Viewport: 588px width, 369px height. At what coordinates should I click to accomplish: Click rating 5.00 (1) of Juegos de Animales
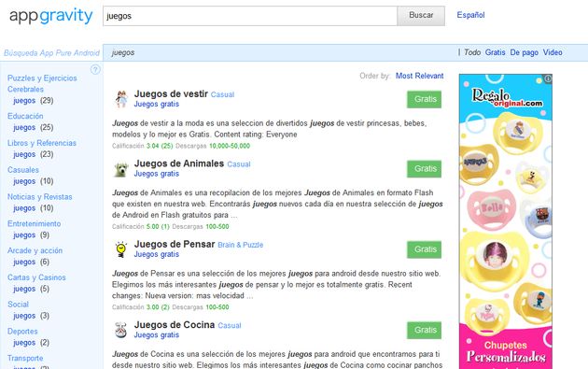coord(158,227)
